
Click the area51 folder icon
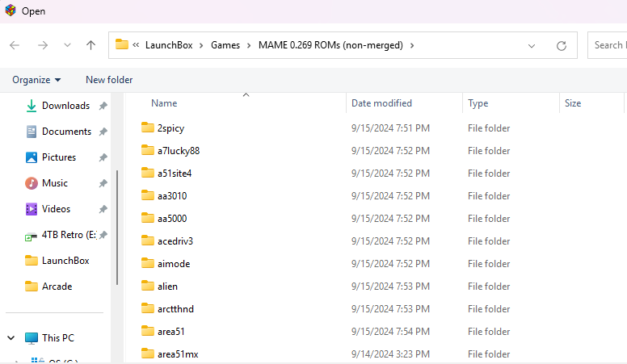(148, 331)
